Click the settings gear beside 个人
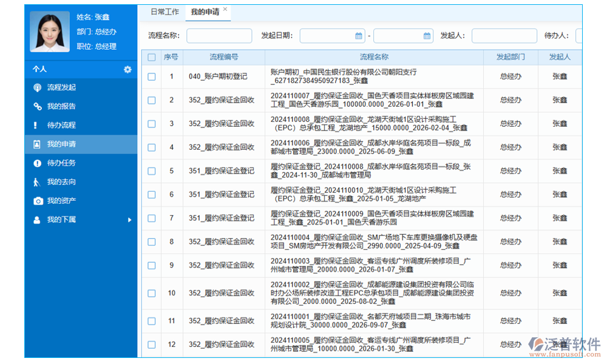 [x=127, y=70]
